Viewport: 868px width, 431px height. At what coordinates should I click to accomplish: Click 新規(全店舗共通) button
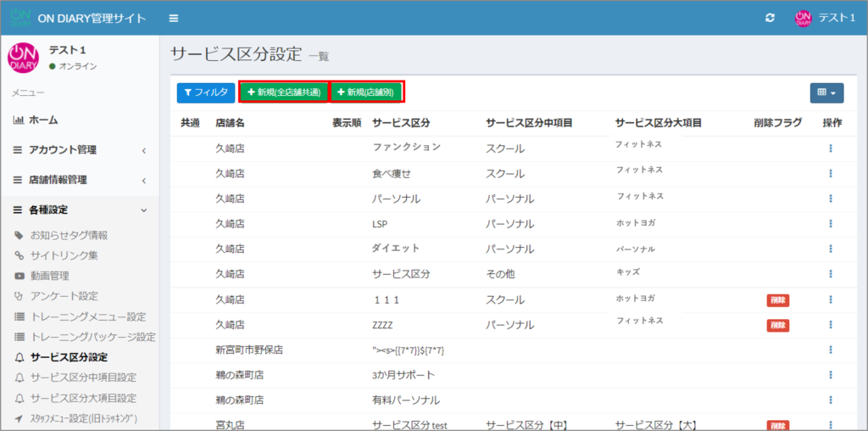click(283, 92)
